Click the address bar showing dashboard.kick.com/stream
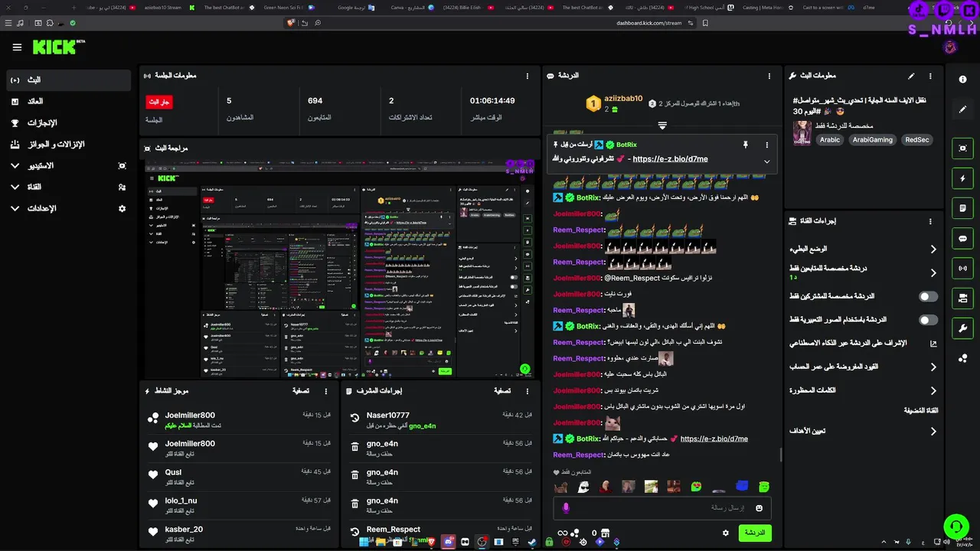The image size is (980, 551). pyautogui.click(x=490, y=23)
